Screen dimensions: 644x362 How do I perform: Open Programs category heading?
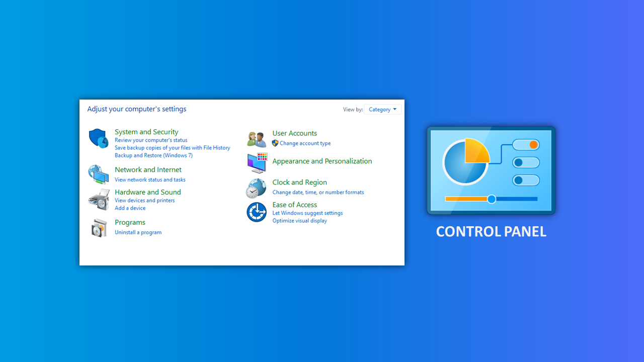click(130, 222)
